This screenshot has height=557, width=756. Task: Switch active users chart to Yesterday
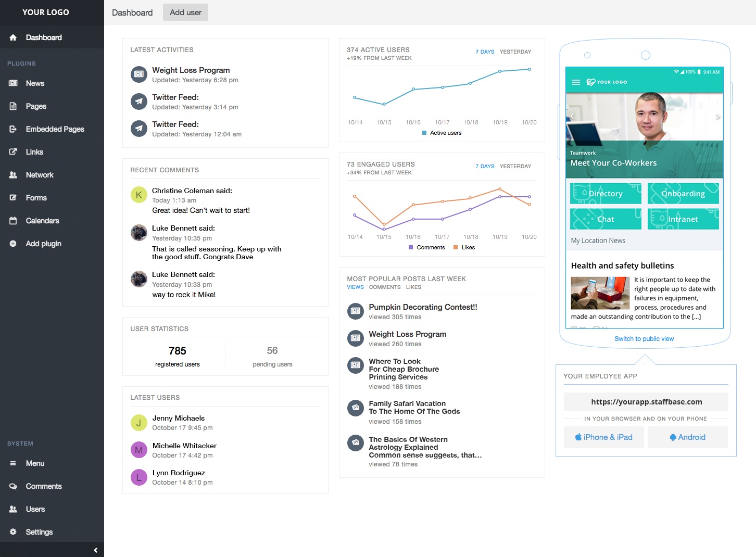click(515, 52)
